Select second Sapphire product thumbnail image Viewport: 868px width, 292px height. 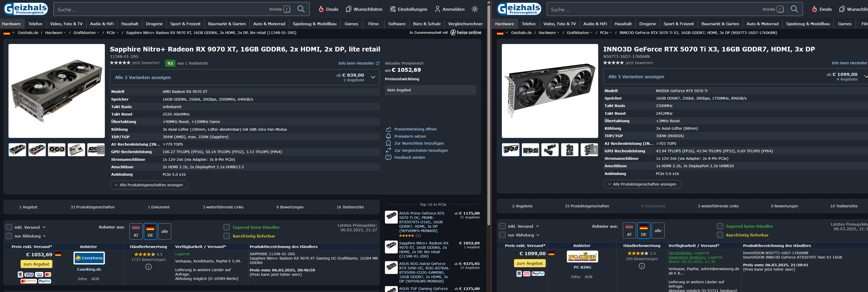[37, 150]
